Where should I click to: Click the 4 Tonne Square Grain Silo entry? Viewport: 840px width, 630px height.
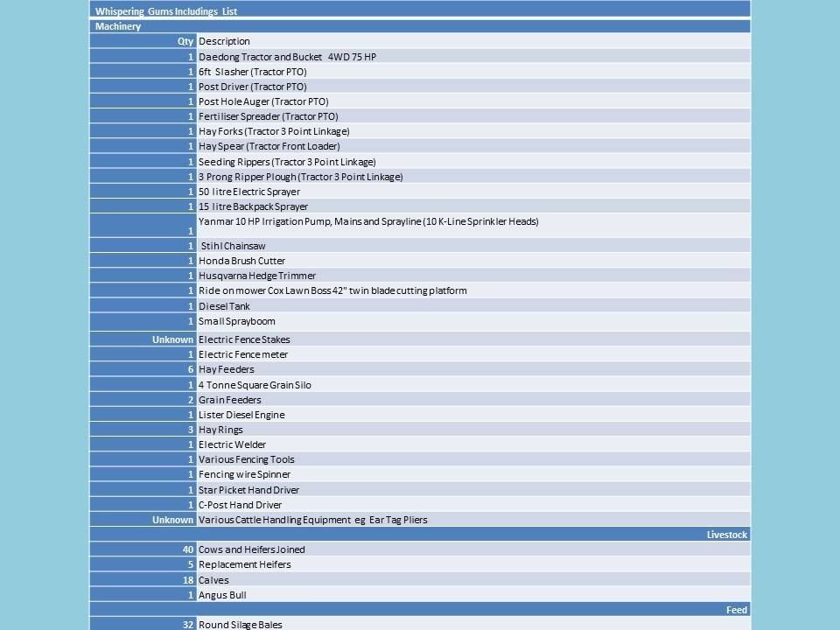(x=255, y=385)
